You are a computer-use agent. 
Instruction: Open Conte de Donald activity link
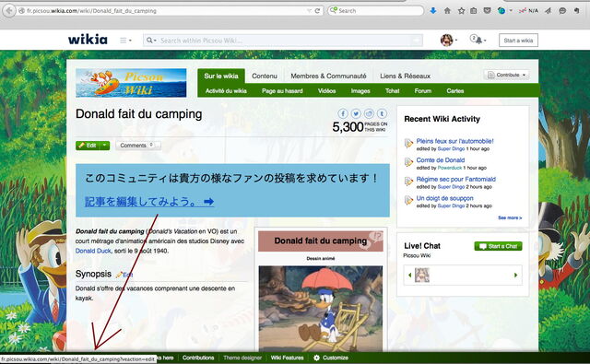pos(441,159)
